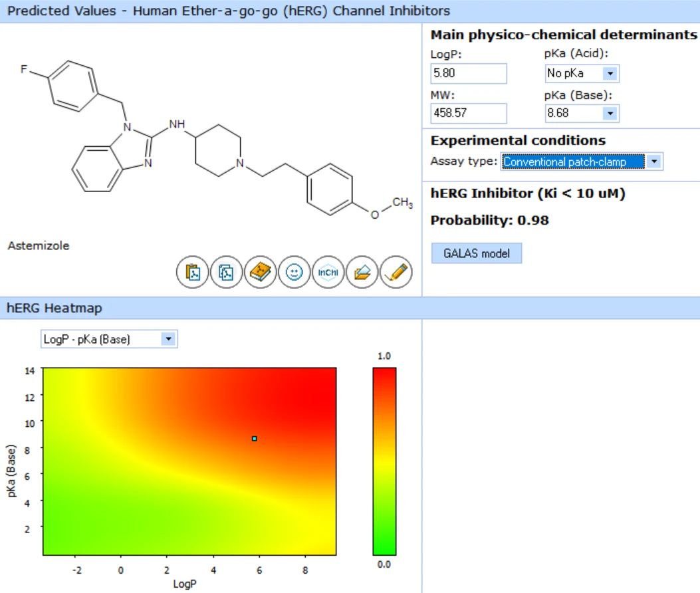Click the pencil draw structure icon
Image resolution: width=700 pixels, height=593 pixels.
[x=396, y=272]
